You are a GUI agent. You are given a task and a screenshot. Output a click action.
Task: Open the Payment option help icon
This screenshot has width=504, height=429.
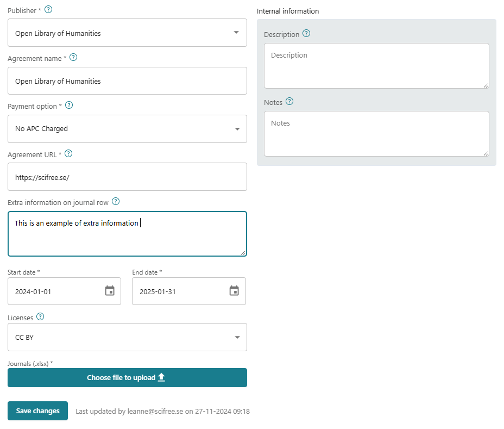[69, 105]
